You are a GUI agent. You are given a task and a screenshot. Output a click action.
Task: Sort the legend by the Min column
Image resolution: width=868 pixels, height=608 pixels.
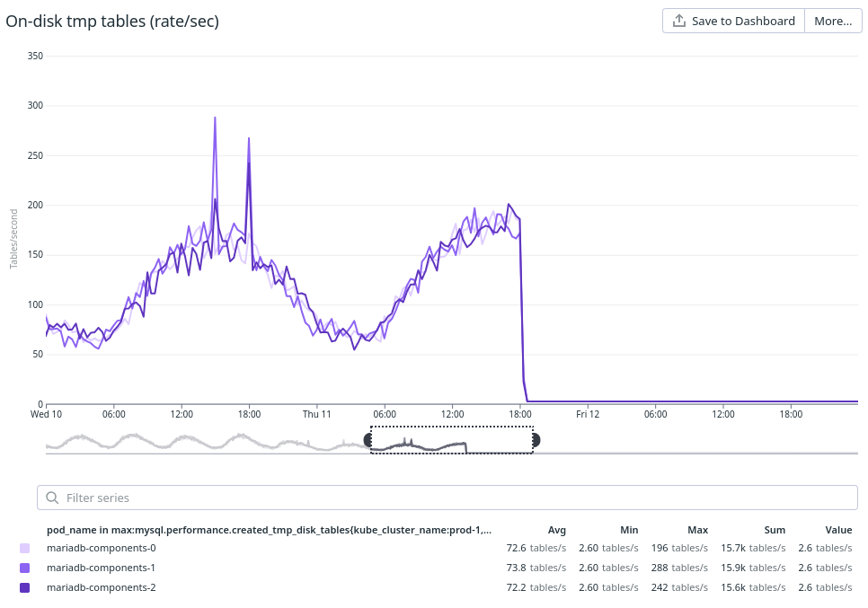pos(629,530)
